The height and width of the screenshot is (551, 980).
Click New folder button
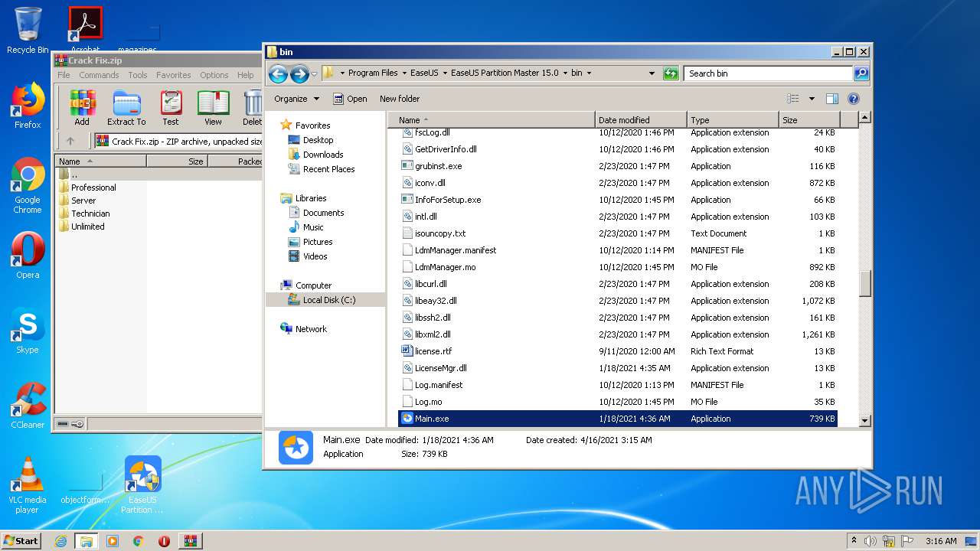point(400,99)
